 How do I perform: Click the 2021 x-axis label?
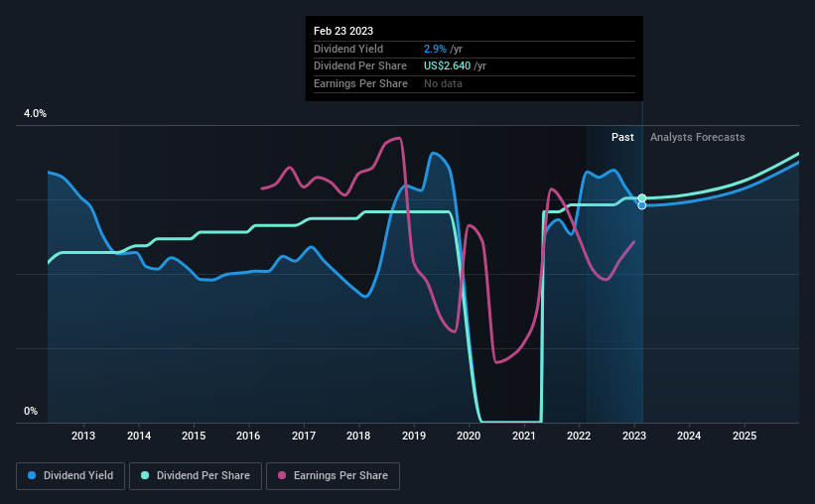point(524,436)
